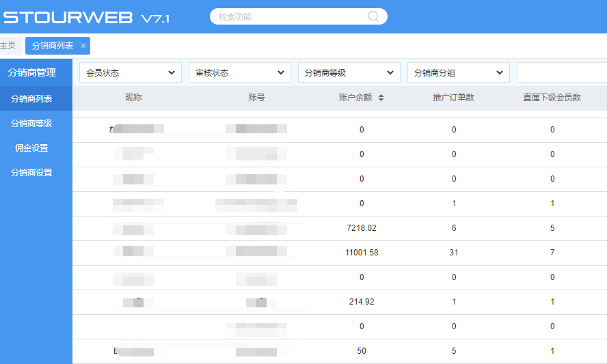
Task: Switch to the 主页 tab
Action: pyautogui.click(x=8, y=46)
